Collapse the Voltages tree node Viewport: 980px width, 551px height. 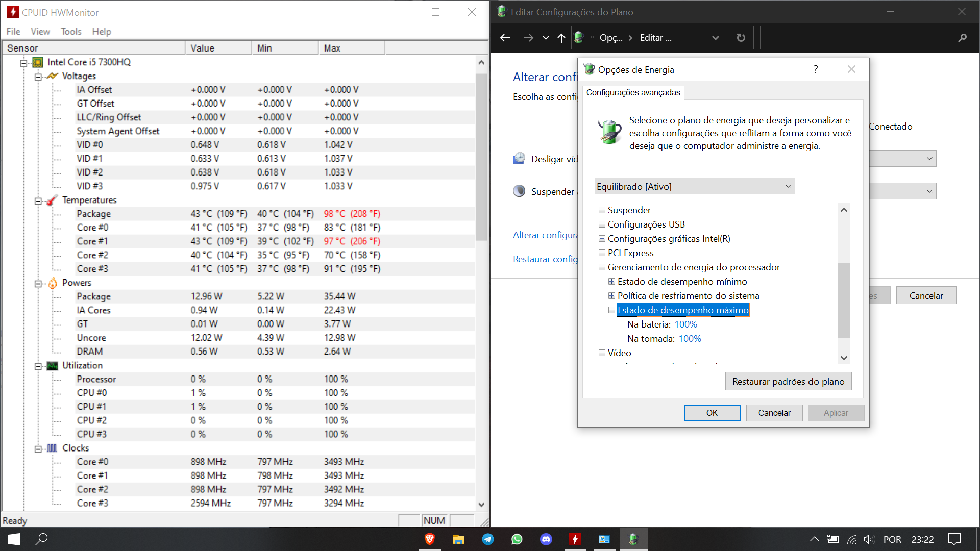(38, 77)
